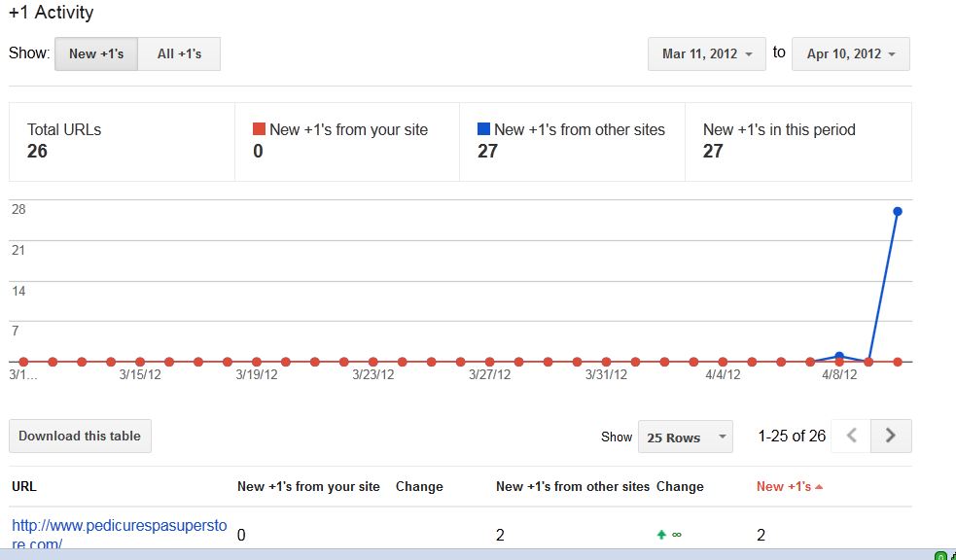This screenshot has height=560, width=956.
Task: Go to previous page of table results
Action: (851, 436)
